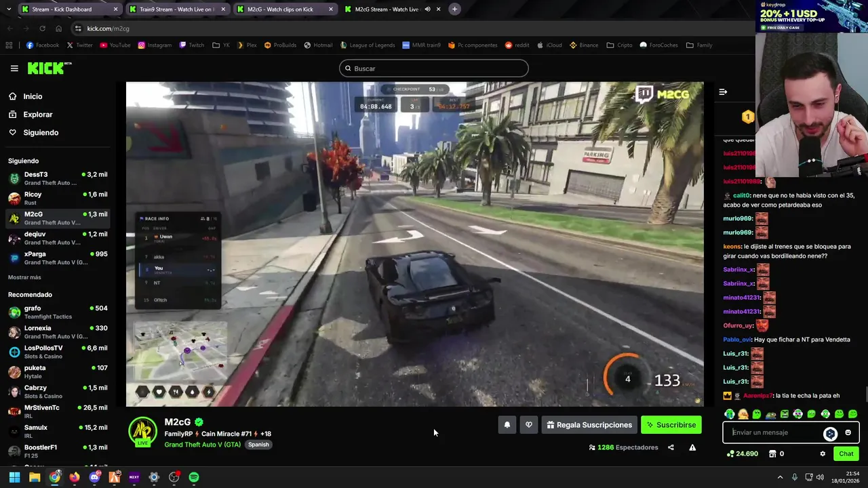This screenshot has width=868, height=488.
Task: View the 24.690 channel points balance
Action: pos(742,454)
